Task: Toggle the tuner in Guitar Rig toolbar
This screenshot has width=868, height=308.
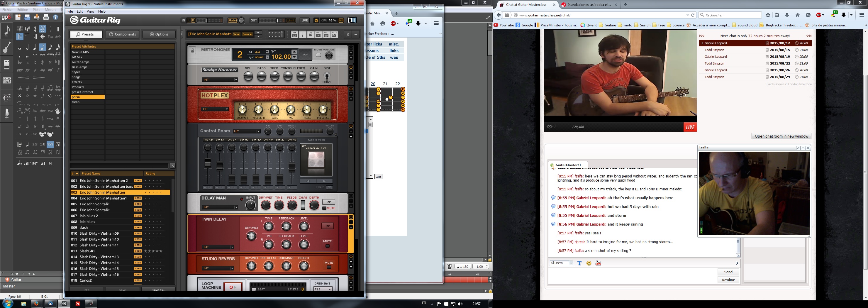Action: (302, 34)
